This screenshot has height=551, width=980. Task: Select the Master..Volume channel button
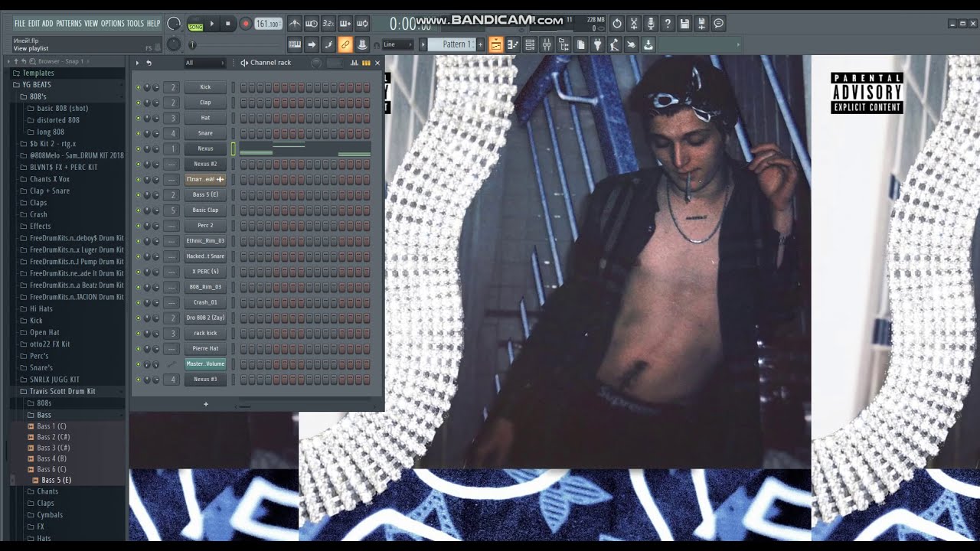click(x=205, y=364)
